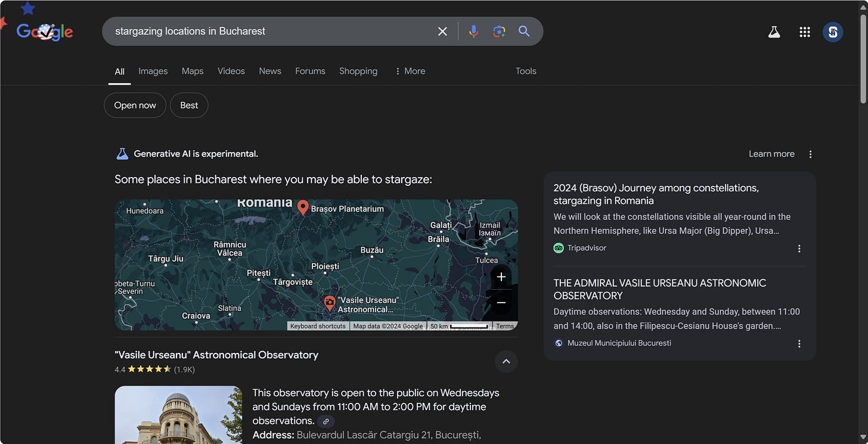
Task: Clear the search query with X
Action: click(x=442, y=31)
